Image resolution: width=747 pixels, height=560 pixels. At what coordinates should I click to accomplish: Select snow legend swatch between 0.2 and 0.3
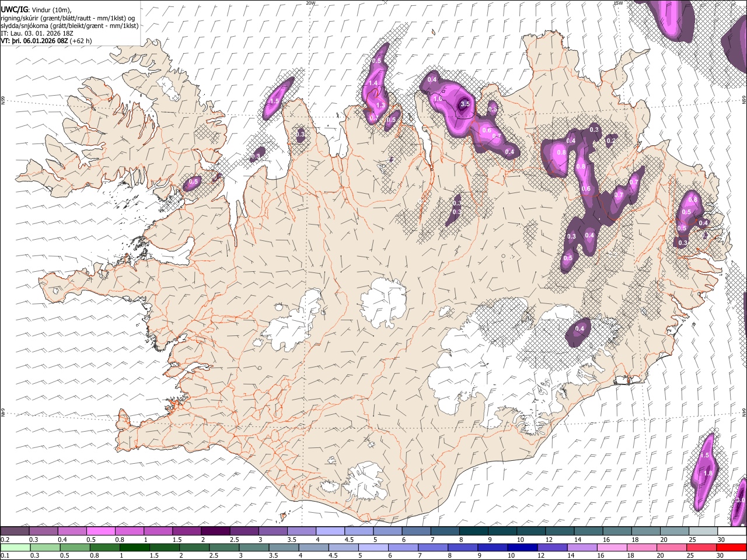[15, 531]
